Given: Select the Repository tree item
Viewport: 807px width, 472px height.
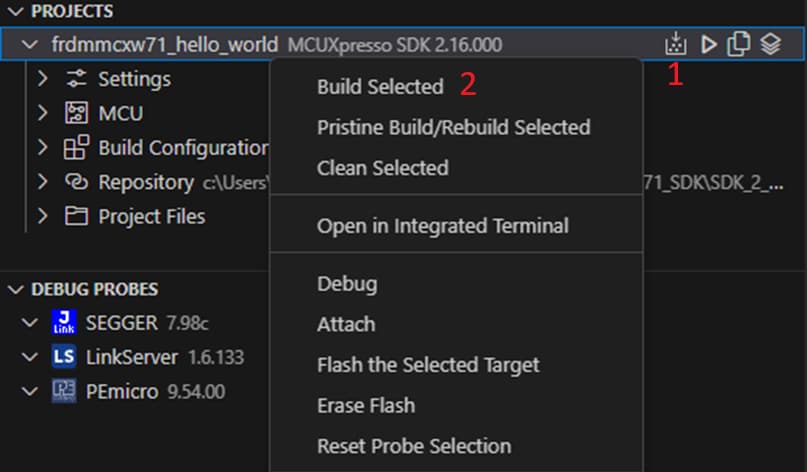Looking at the screenshot, I should 144,182.
